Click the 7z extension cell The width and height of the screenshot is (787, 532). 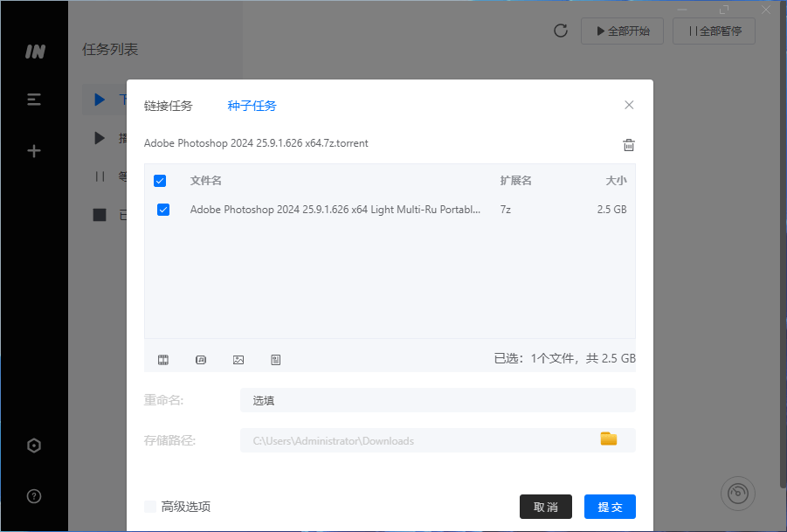point(506,210)
